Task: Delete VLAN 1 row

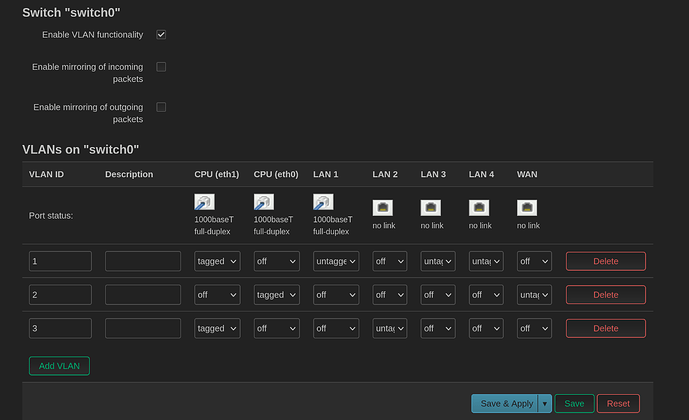Action: (x=606, y=261)
